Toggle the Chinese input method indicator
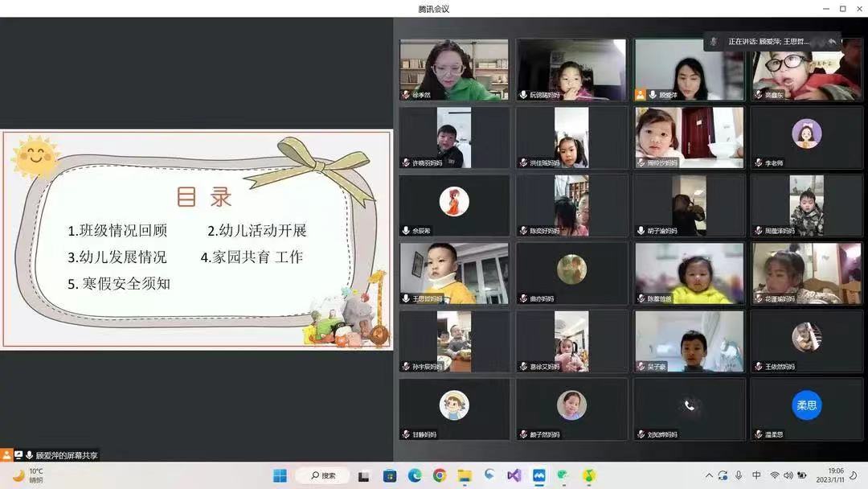Image resolution: width=868 pixels, height=489 pixels. 756,475
